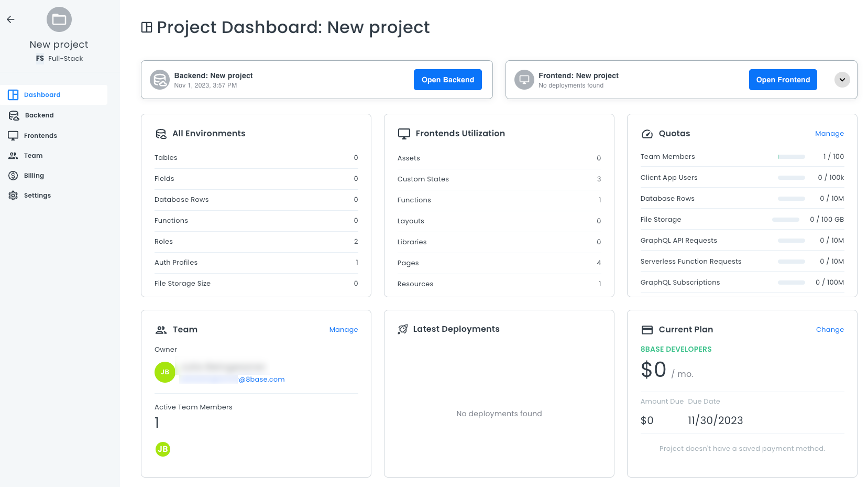The image size is (868, 487).
Task: Click the JB avatar under Active Team Members
Action: [163, 449]
